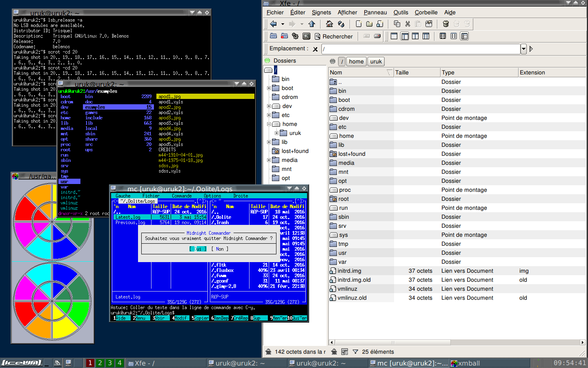This screenshot has height=368, width=588.
Task: Expand the media folder in the tree
Action: pos(269,160)
